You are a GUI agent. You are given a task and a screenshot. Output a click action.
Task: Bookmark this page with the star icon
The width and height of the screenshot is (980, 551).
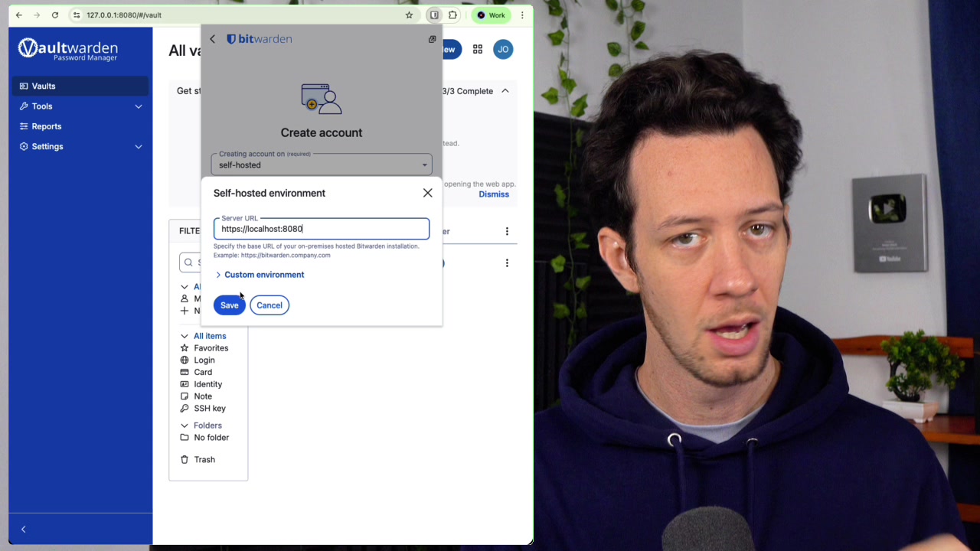click(x=409, y=15)
